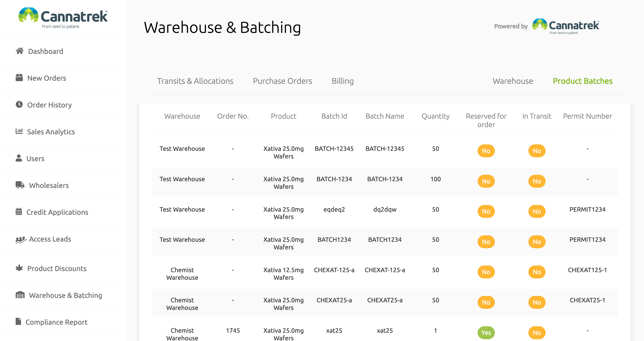
Task: Click In Transit 'No' badge for eqdeq2 row
Action: 537,211
